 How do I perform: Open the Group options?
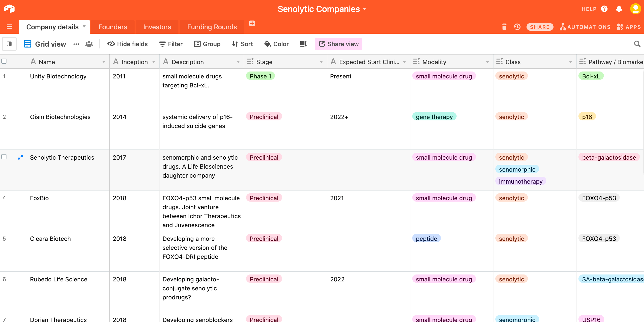coord(207,44)
